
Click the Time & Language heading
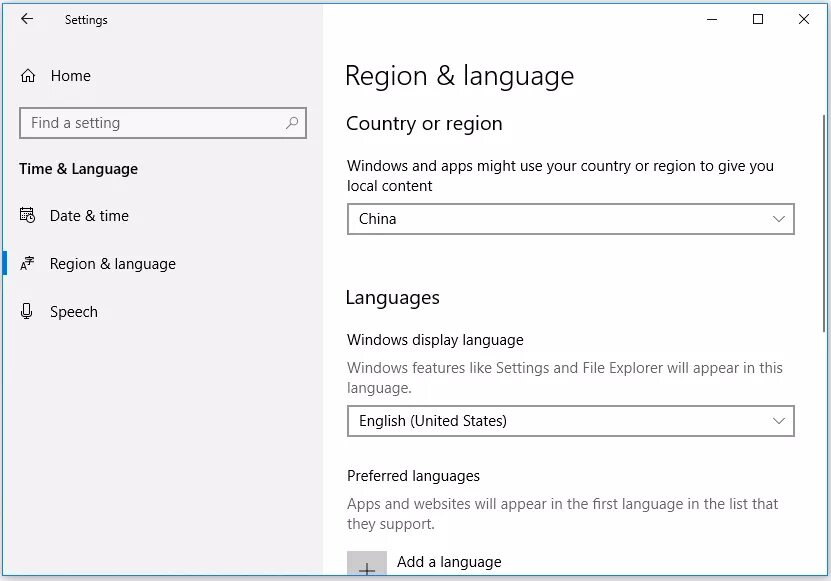tap(78, 169)
